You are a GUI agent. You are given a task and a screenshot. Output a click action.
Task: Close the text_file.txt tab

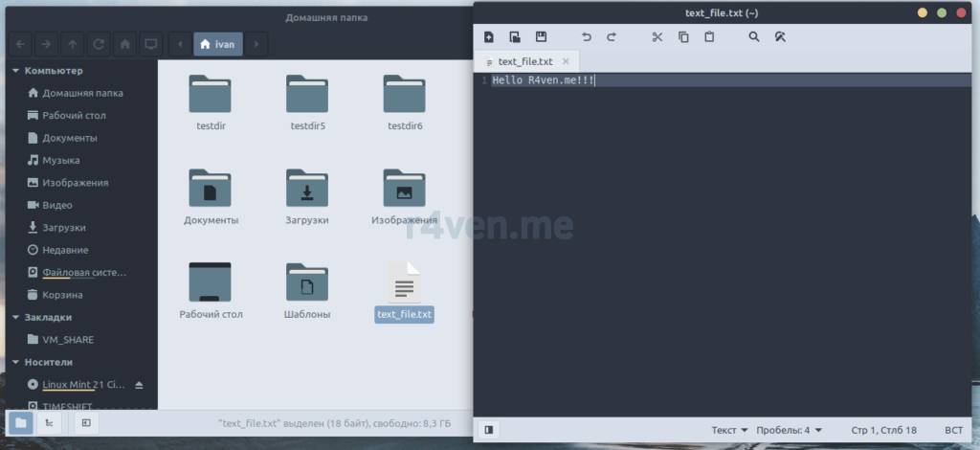[x=566, y=61]
